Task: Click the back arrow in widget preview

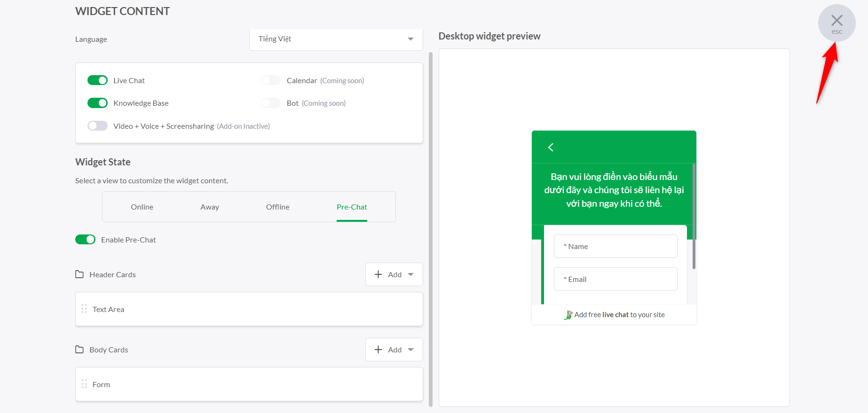Action: 551,147
